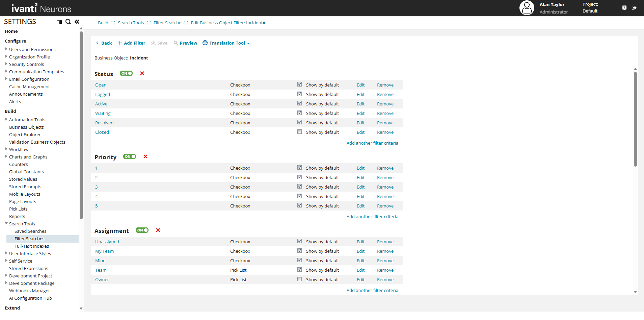This screenshot has width=644, height=320.
Task: Click the logout icon in header
Action: click(x=634, y=8)
